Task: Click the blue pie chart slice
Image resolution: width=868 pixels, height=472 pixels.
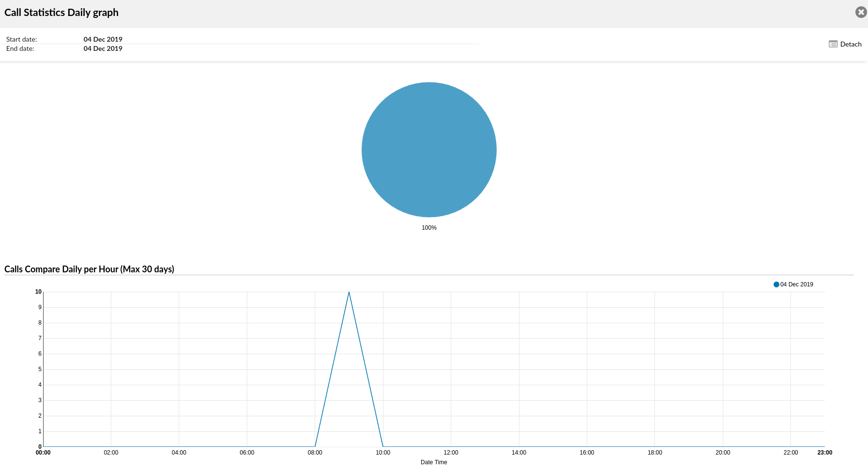Action: click(429, 150)
